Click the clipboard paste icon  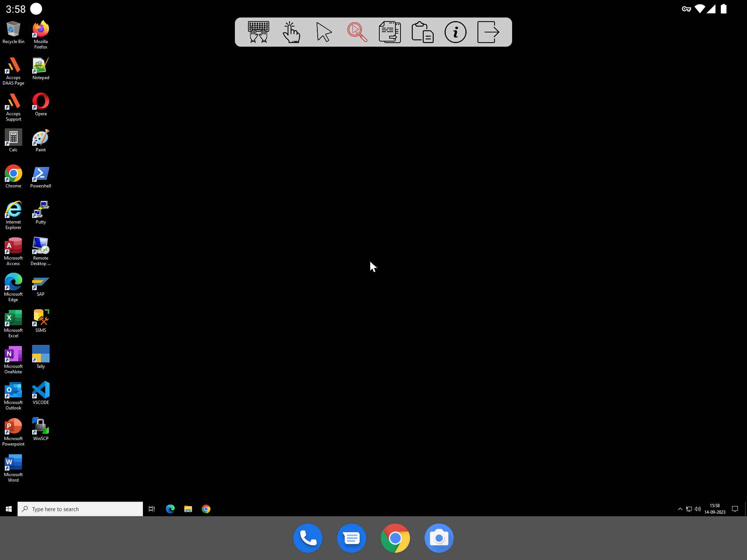pyautogui.click(x=422, y=32)
